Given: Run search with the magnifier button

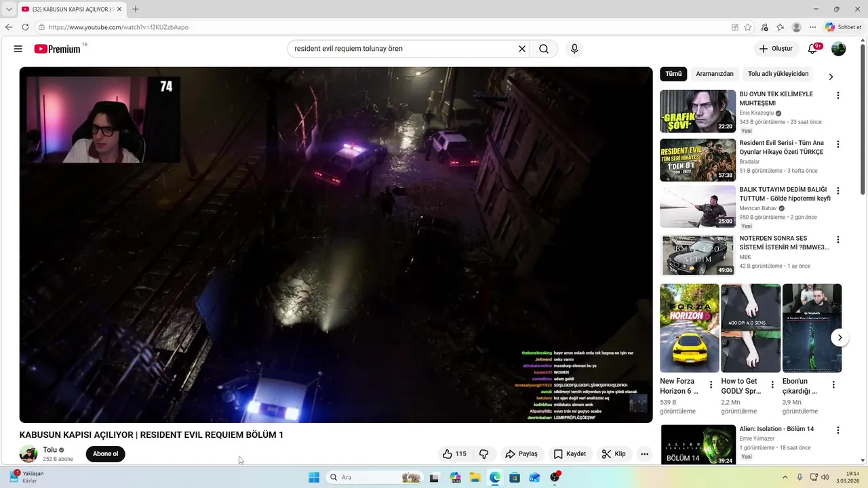Looking at the screenshot, I should [x=544, y=49].
